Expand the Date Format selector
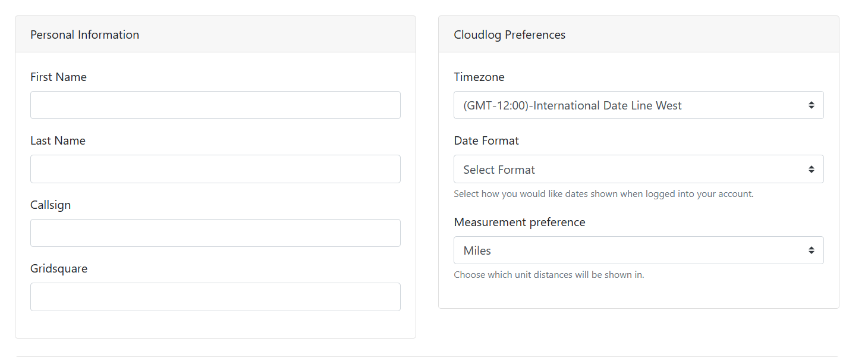Screen dimensions: 868x357 [639, 169]
